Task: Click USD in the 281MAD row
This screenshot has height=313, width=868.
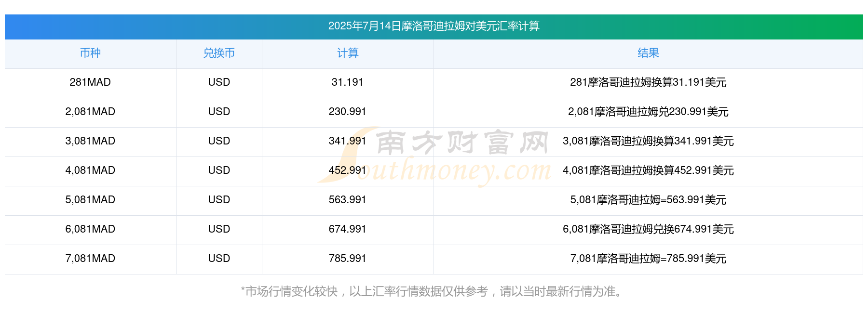Action: pyautogui.click(x=219, y=82)
